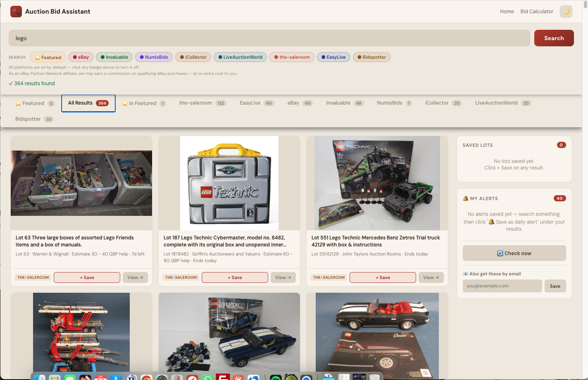Open the Technic Cybermaster case photo
Screen dimensions: 588x380
(x=229, y=183)
